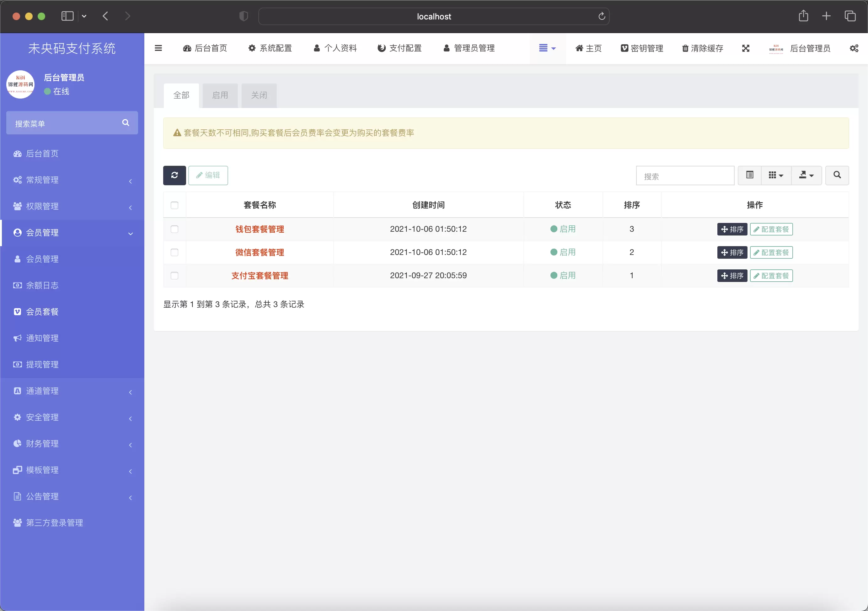Check the 微信套餐管理 row checkbox
The height and width of the screenshot is (611, 868).
point(174,252)
